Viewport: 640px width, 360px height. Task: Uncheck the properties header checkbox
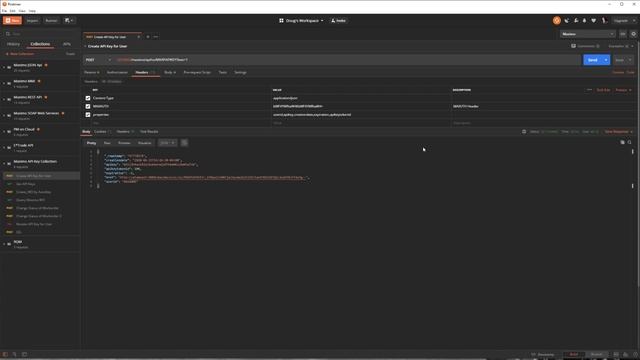click(x=88, y=115)
